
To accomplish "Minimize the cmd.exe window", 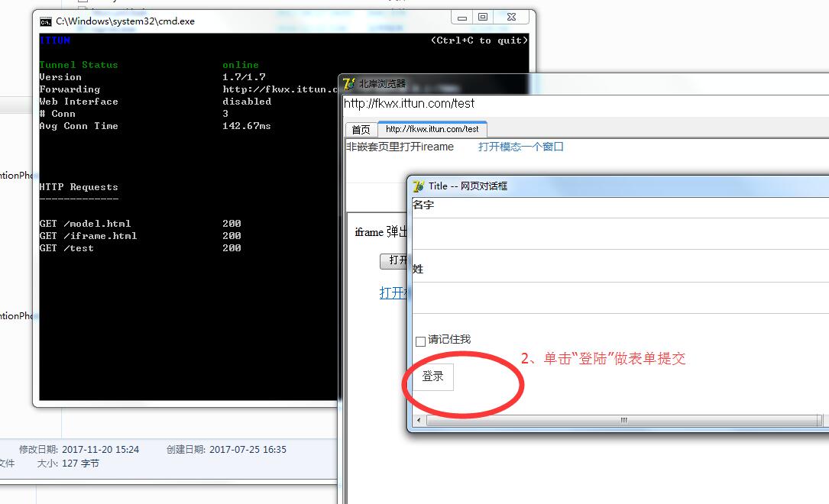I will point(462,18).
